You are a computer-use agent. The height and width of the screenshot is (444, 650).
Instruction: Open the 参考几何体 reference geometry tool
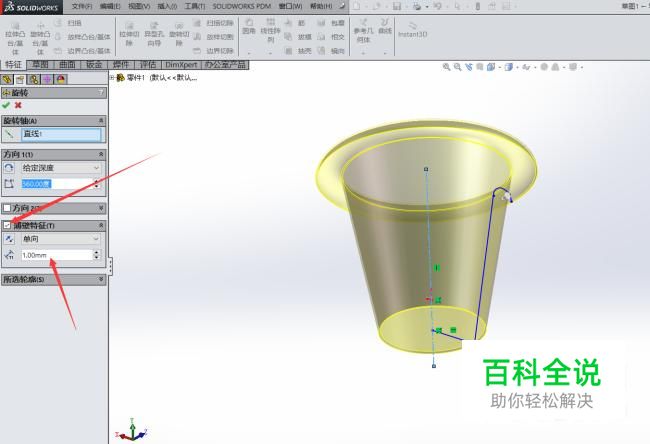pos(363,31)
